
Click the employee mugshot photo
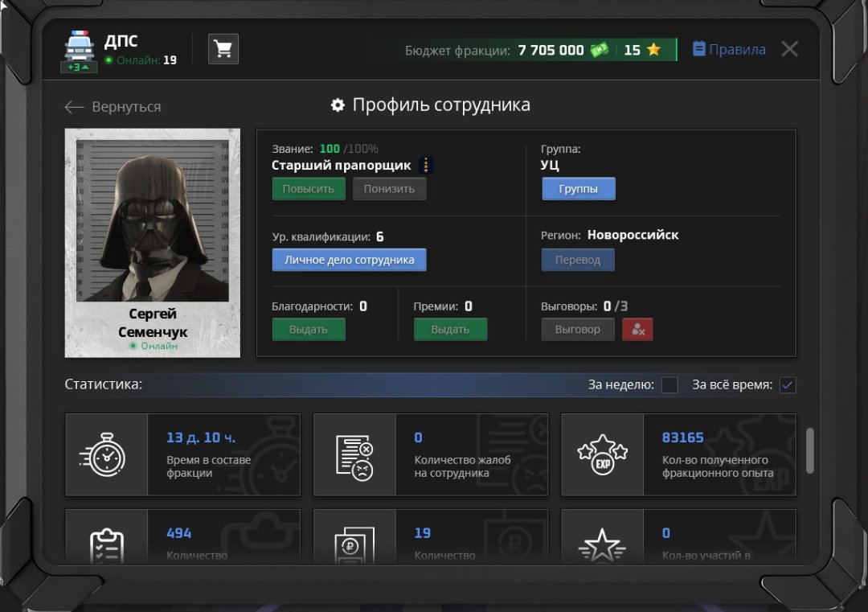152,221
